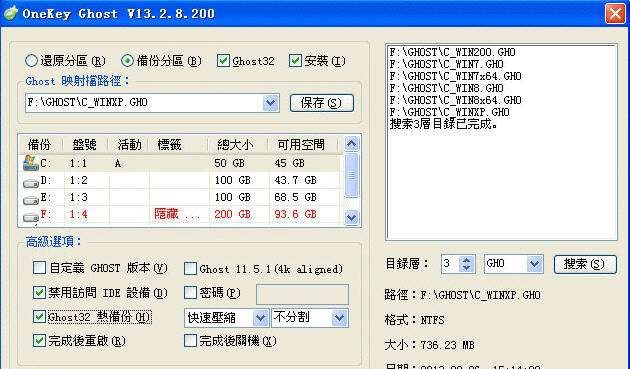
Task: Click the disk icon for drive E:
Action: (x=31, y=200)
